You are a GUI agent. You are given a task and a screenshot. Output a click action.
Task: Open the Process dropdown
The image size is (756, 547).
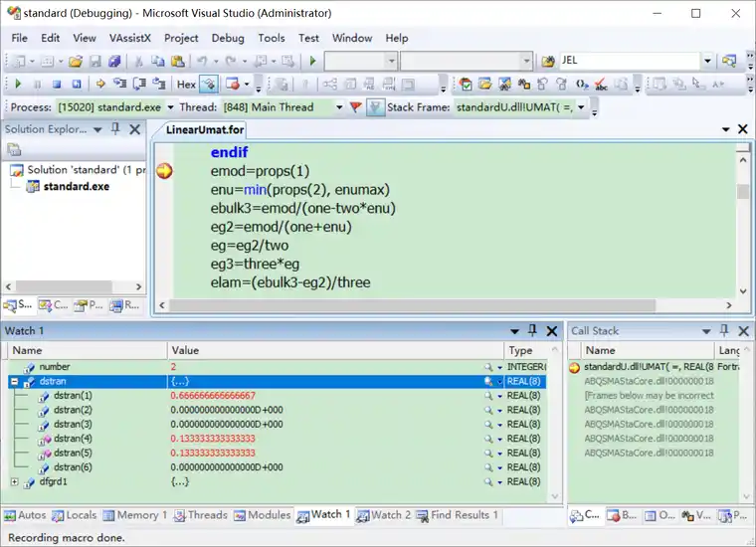[170, 107]
